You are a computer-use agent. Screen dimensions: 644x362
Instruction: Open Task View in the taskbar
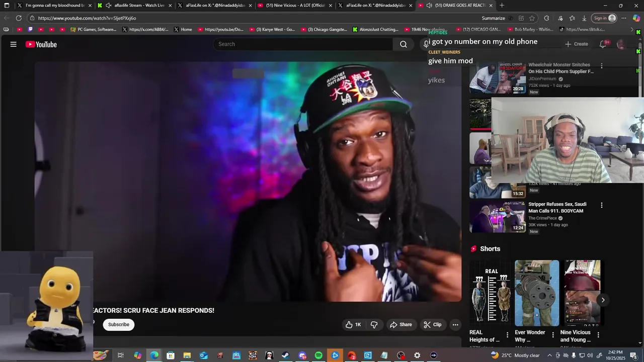[x=121, y=355]
